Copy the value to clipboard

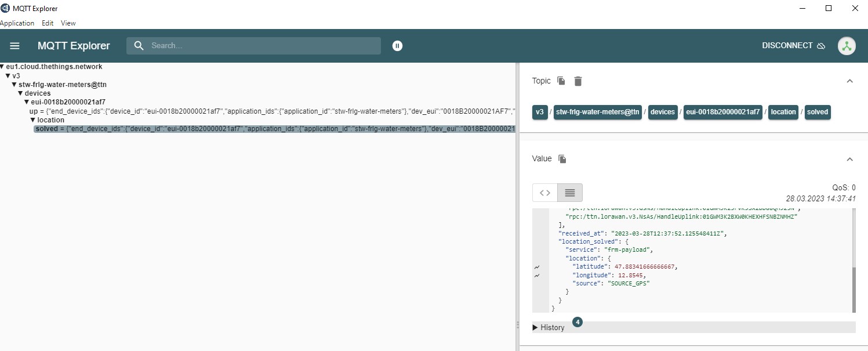pyautogui.click(x=562, y=159)
